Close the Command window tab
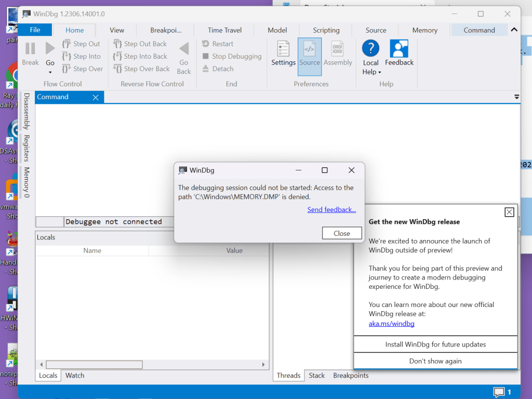Screen dimensions: 532x399 click(96, 98)
